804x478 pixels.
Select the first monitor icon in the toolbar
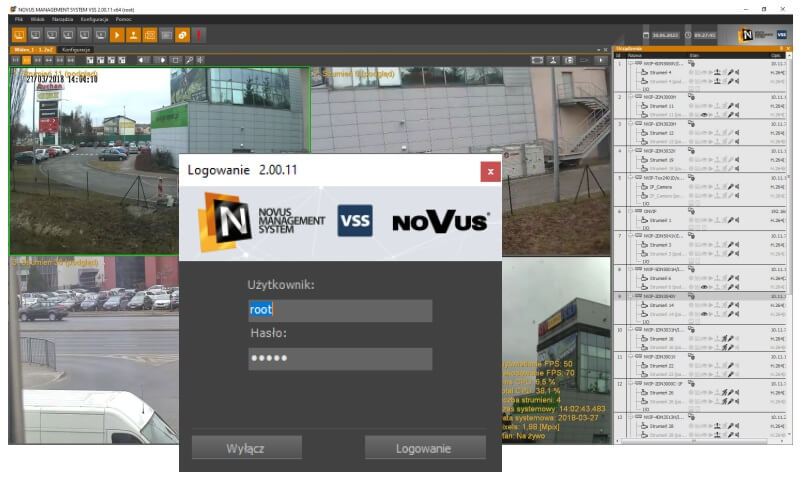[19, 35]
